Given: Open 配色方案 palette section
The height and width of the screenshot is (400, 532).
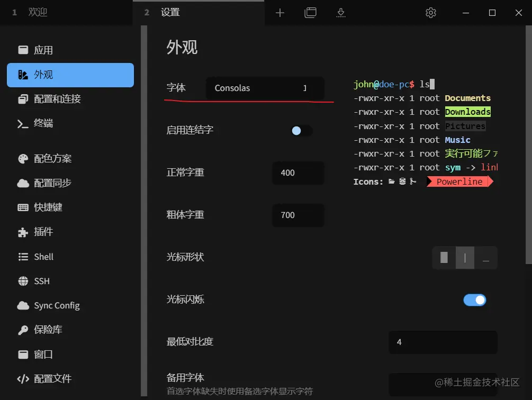Looking at the screenshot, I should click(x=70, y=159).
